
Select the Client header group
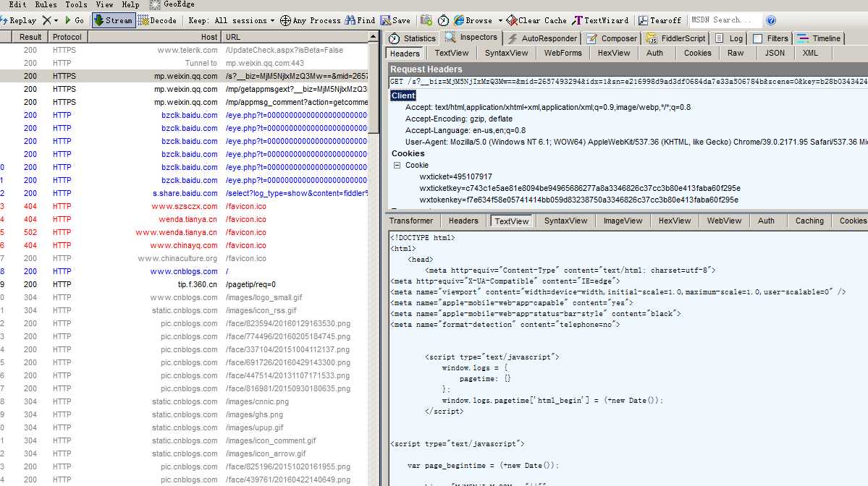pos(403,95)
